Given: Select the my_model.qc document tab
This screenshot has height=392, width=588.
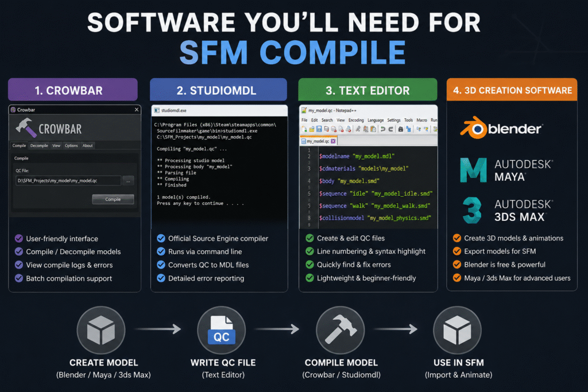Looking at the screenshot, I should click(318, 141).
